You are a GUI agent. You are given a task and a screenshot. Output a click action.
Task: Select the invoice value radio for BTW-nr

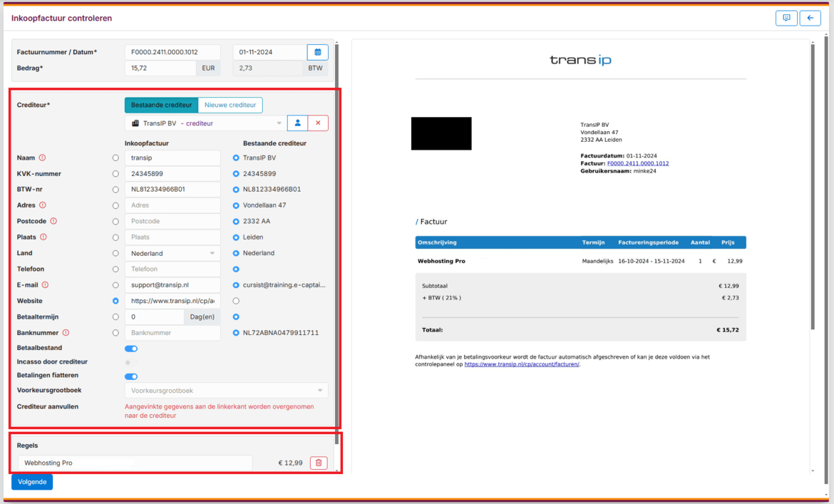point(115,190)
